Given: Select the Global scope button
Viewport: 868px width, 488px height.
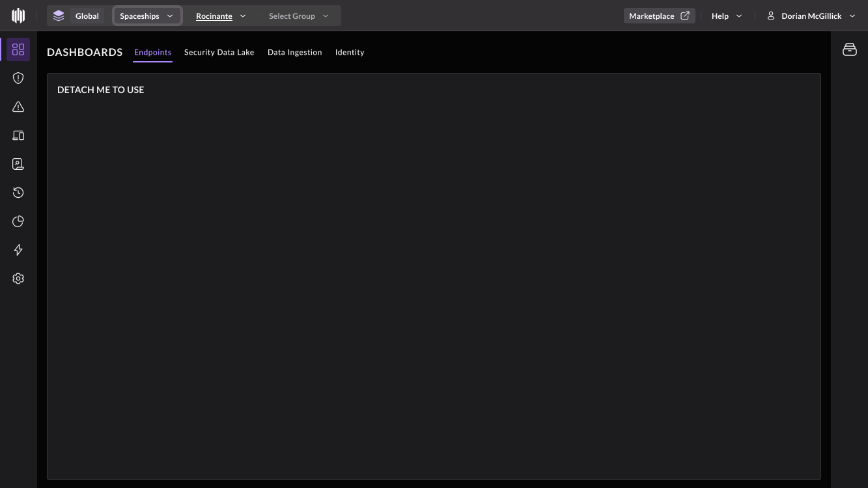Looking at the screenshot, I should pos(76,16).
